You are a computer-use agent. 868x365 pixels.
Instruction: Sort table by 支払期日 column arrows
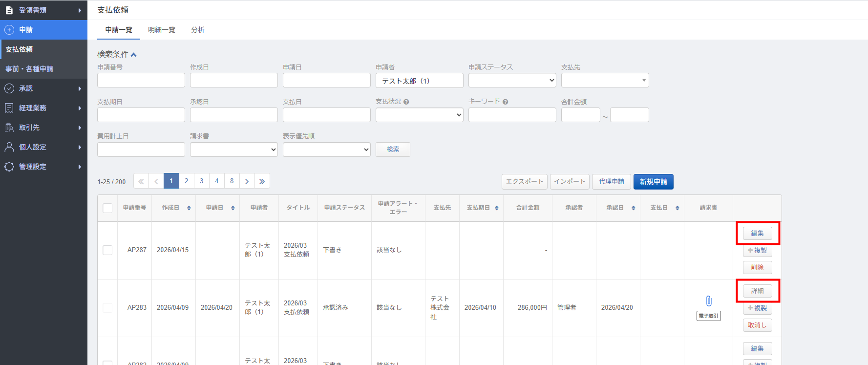496,208
